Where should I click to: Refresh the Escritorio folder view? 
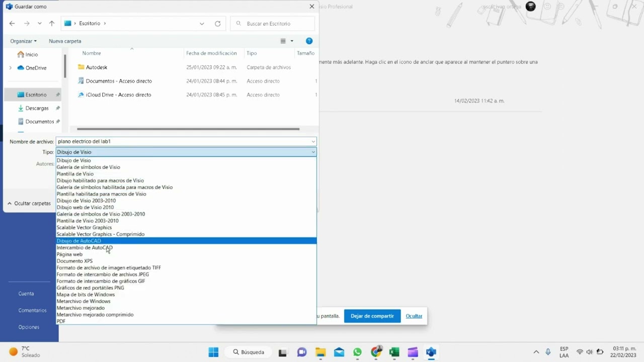click(x=217, y=24)
